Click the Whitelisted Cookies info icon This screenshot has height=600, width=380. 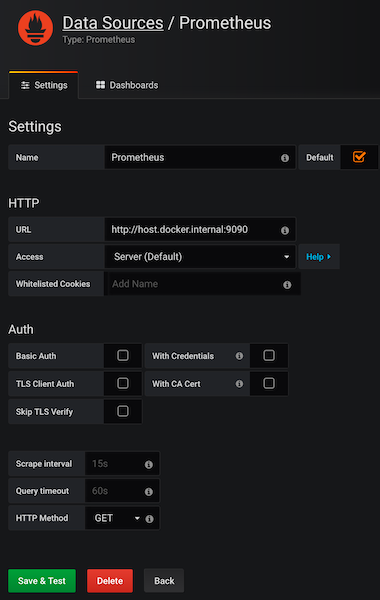click(x=287, y=284)
